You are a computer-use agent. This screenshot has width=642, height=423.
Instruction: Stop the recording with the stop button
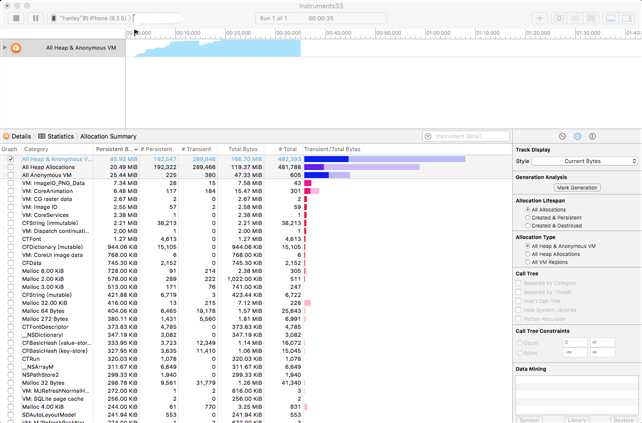[x=16, y=18]
